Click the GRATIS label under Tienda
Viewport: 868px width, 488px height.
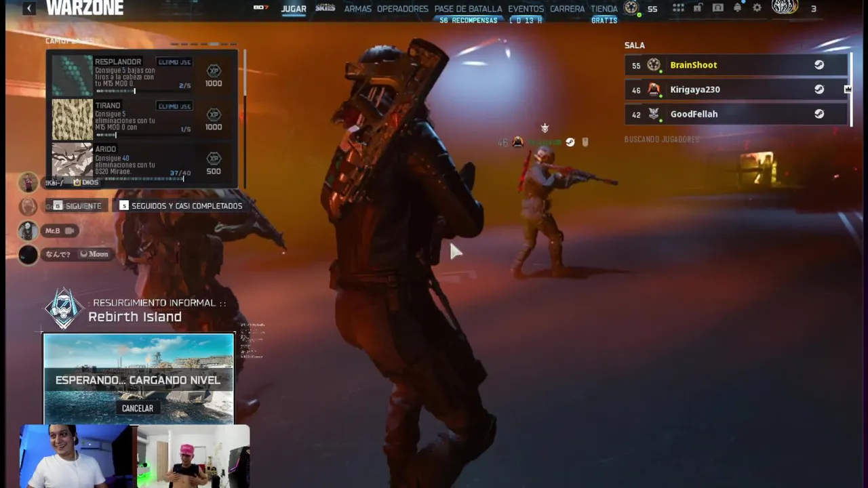click(604, 20)
